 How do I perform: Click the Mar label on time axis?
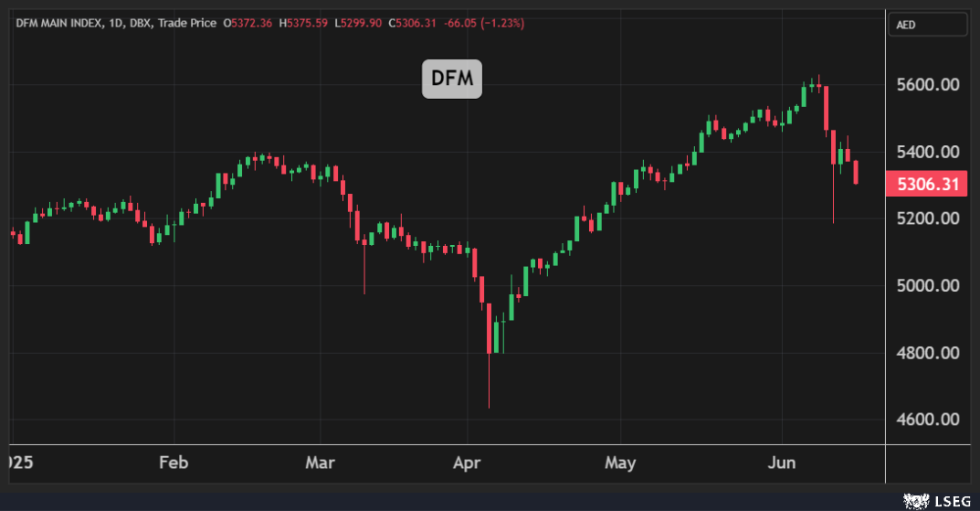(320, 463)
